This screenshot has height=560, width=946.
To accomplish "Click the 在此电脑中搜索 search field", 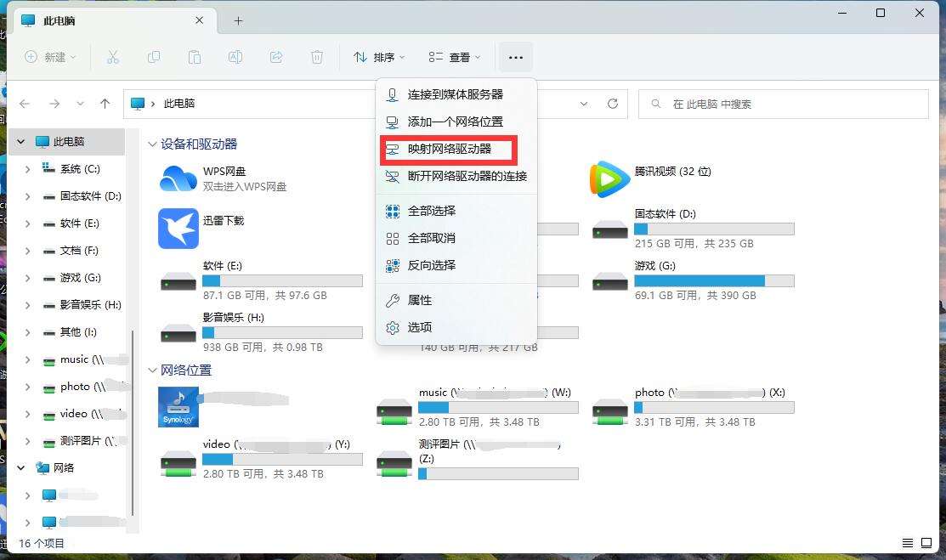I will pyautogui.click(x=782, y=103).
